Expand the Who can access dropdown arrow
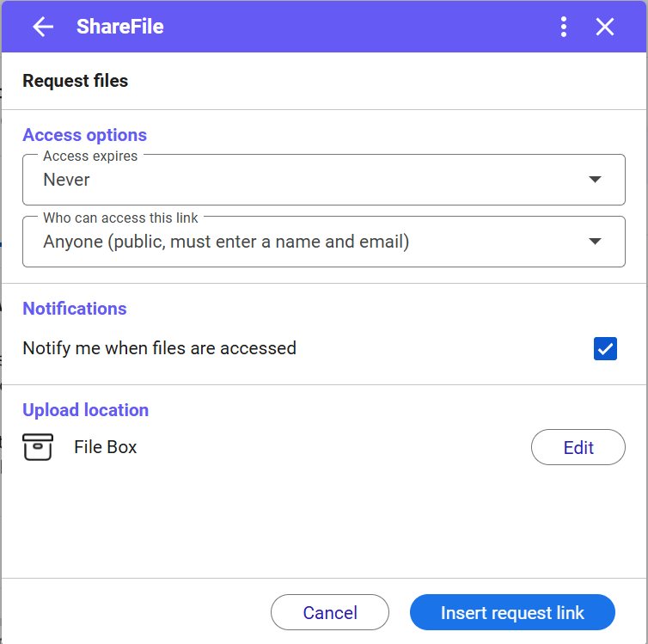The height and width of the screenshot is (644, 648). coord(595,242)
